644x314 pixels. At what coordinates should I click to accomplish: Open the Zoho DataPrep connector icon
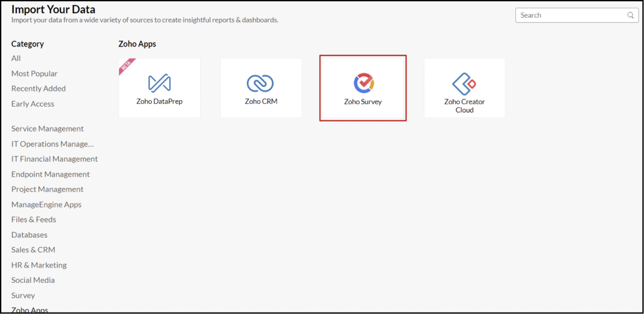pos(160,82)
